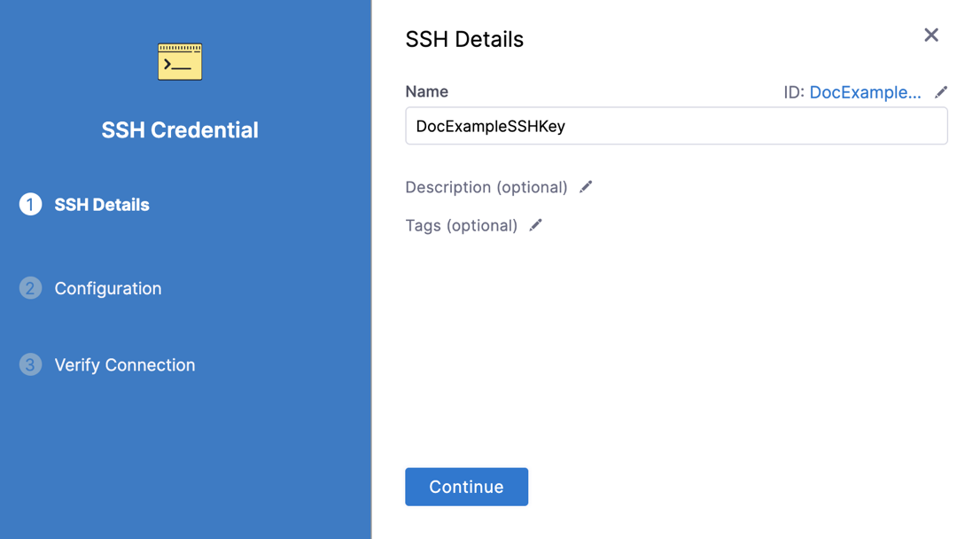This screenshot has width=980, height=539.
Task: Click the pencil icon next to Description
Action: click(586, 187)
